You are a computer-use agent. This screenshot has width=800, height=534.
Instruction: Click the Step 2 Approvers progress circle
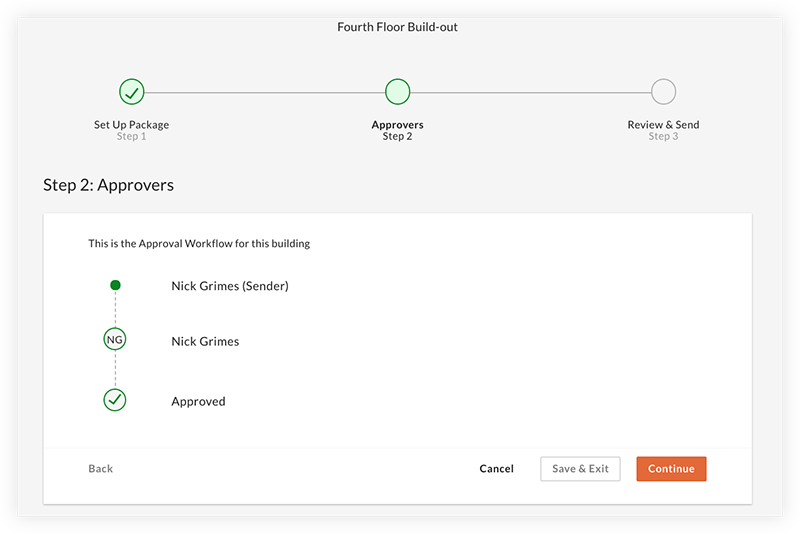[397, 92]
